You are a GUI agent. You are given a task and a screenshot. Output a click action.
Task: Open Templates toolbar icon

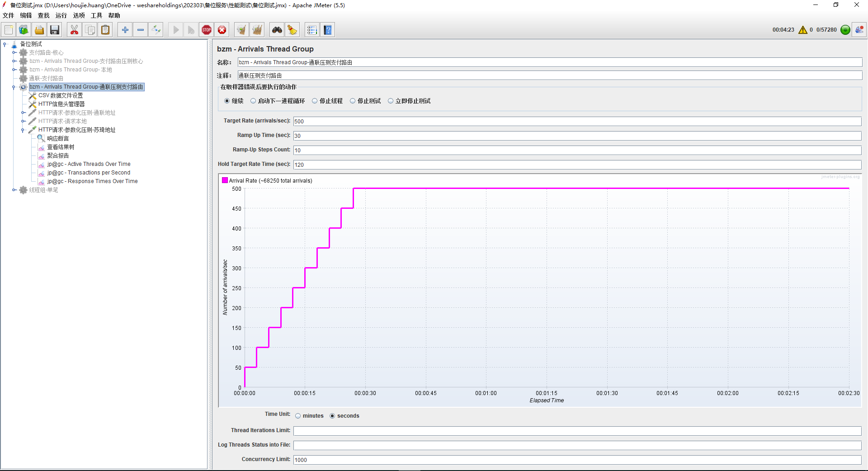24,30
